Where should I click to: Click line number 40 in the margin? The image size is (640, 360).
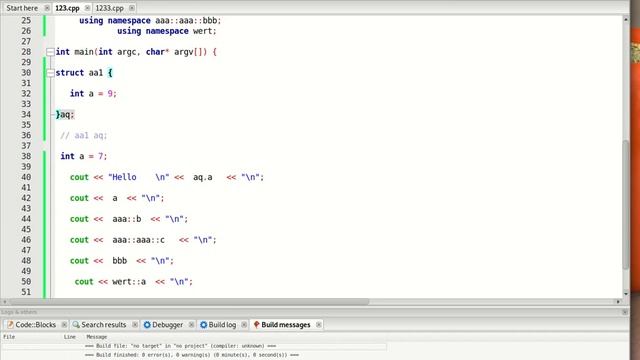tap(26, 177)
